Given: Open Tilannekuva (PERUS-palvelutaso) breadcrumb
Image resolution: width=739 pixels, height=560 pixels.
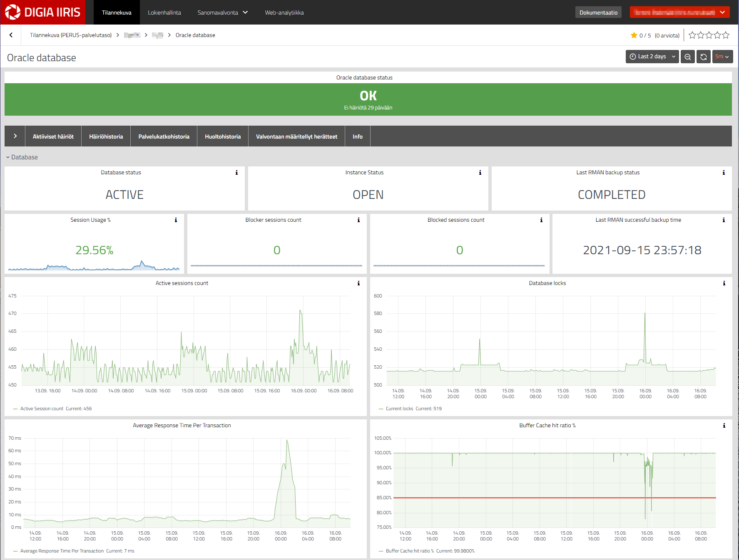Looking at the screenshot, I should [x=71, y=35].
